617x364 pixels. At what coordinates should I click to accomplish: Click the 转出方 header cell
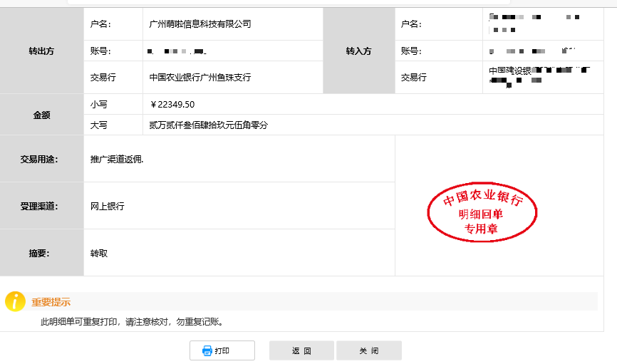tap(42, 51)
